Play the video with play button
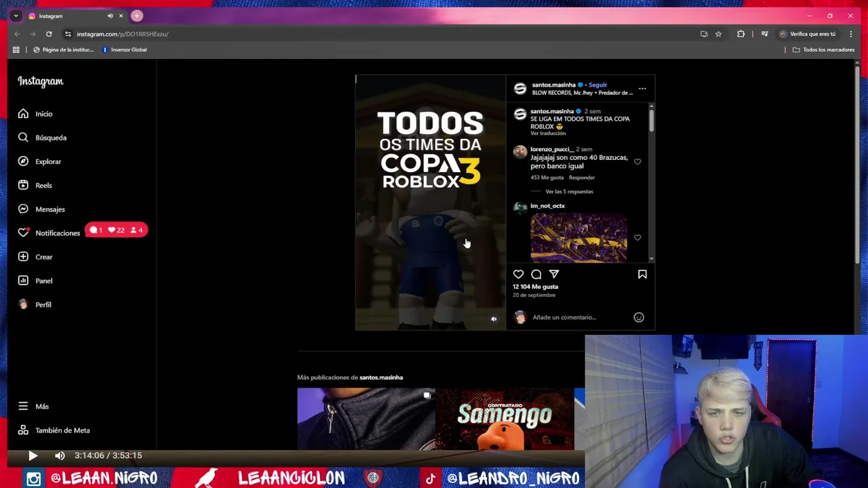Viewport: 868px width, 488px height. point(33,455)
